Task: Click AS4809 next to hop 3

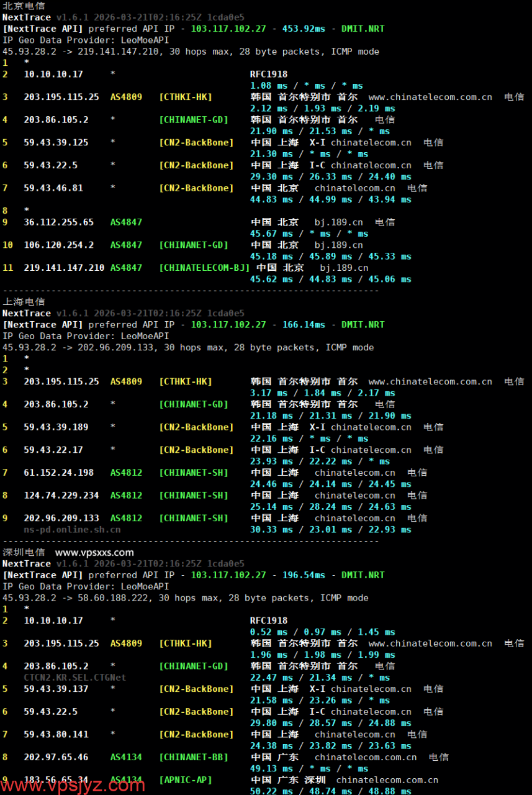Action: coord(126,97)
